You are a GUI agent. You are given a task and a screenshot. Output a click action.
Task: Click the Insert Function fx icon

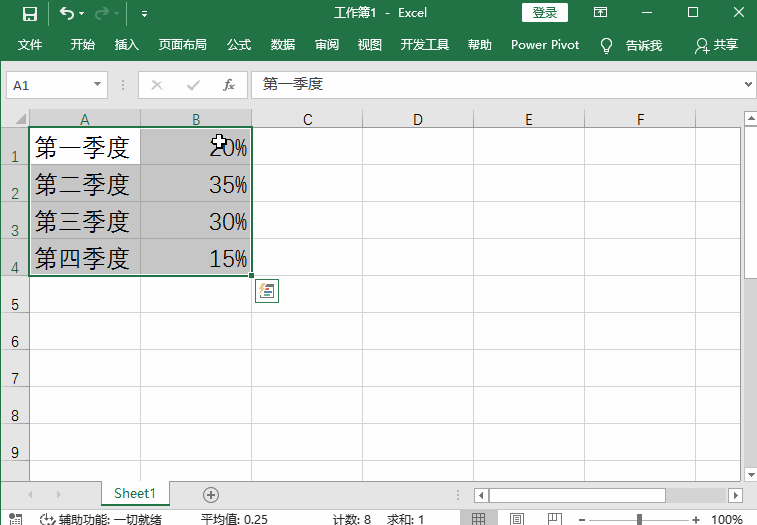229,85
